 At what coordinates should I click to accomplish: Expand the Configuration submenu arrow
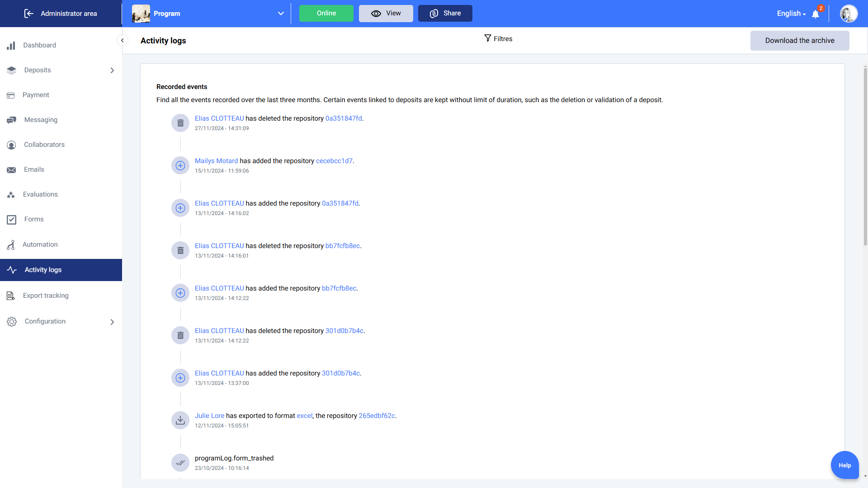click(112, 322)
